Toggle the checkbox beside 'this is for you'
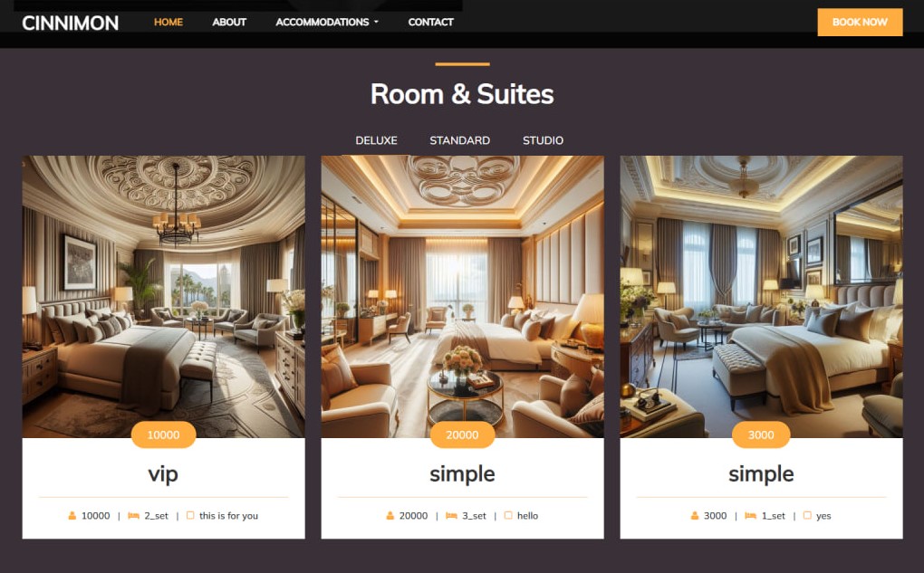This screenshot has height=573, width=924. [190, 515]
